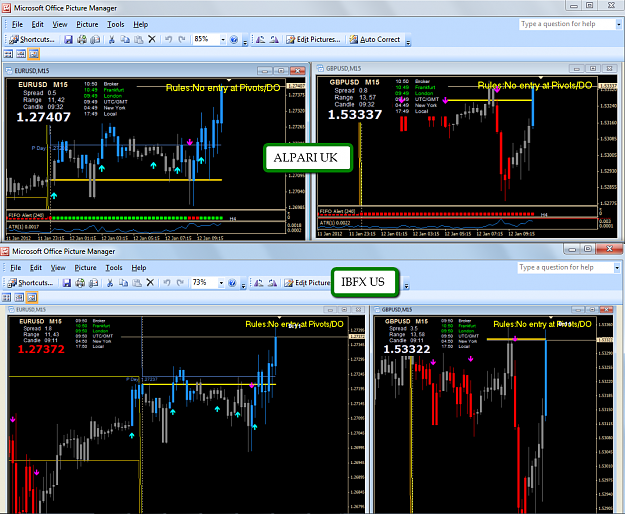Rotate picture left in the 85% zoom window
Screen dimensions: 625x514
tap(260, 39)
